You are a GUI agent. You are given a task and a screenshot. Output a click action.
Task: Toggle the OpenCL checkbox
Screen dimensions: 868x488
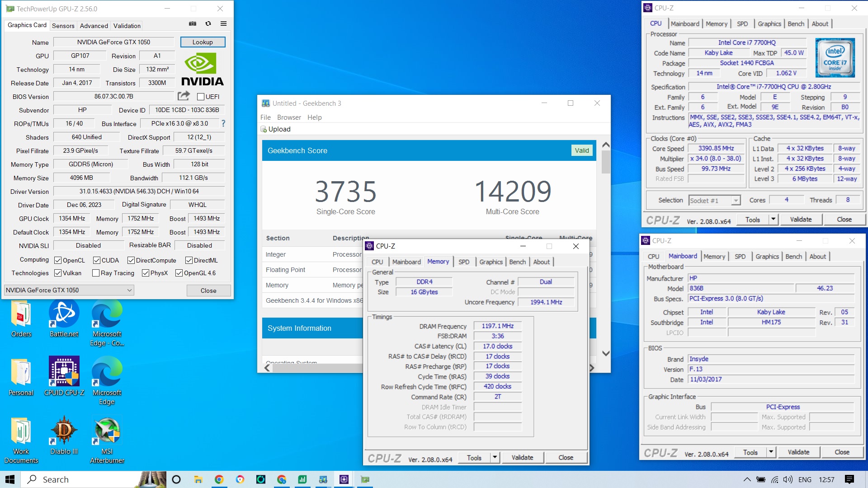coord(58,260)
